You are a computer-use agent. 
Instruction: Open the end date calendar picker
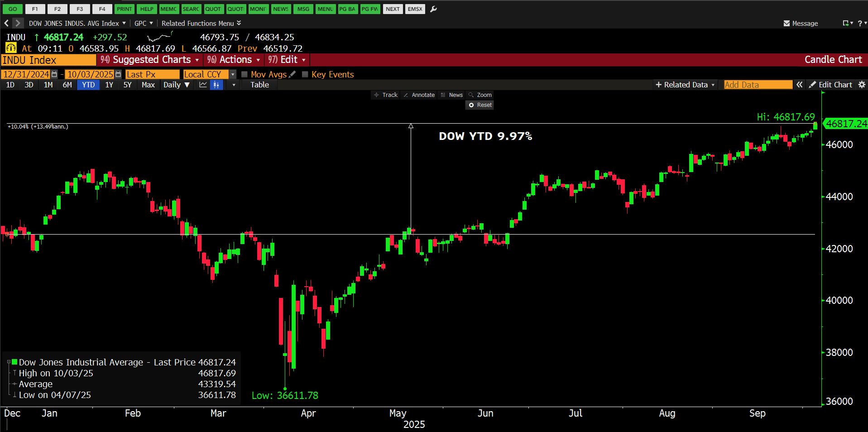click(x=118, y=74)
